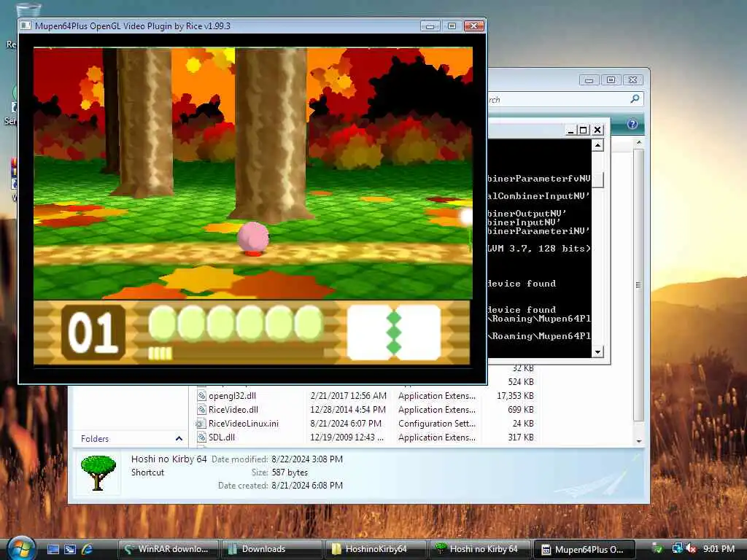Click lives counter 01 in game HUD
Image resolution: width=747 pixels, height=560 pixels.
(93, 332)
